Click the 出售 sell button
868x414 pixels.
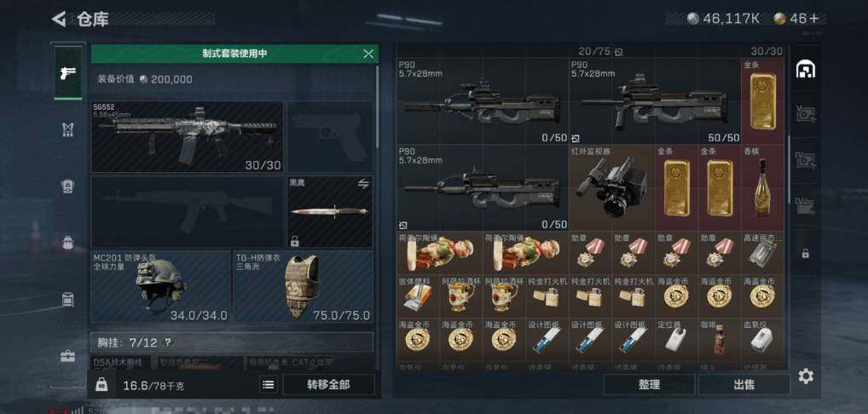[x=744, y=385]
